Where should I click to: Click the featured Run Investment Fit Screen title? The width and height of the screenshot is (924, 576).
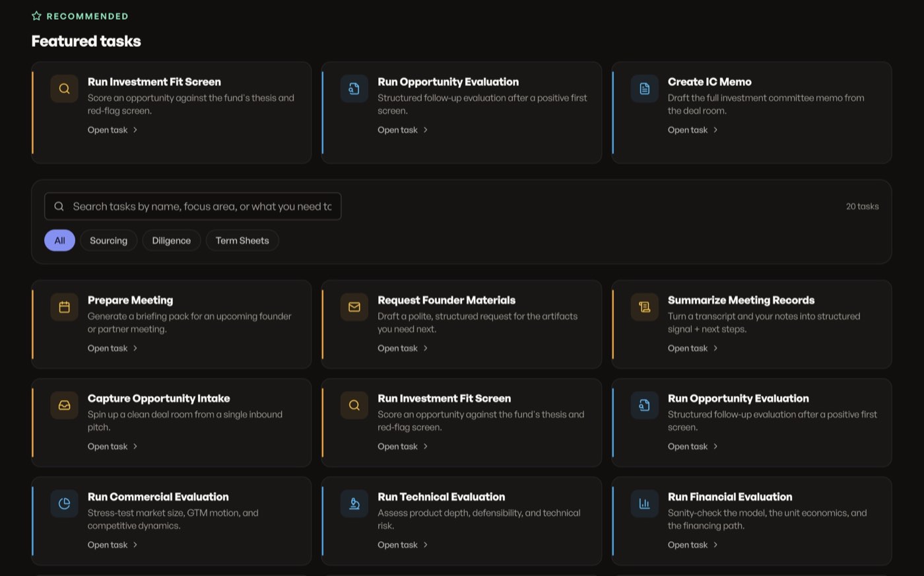tap(154, 82)
